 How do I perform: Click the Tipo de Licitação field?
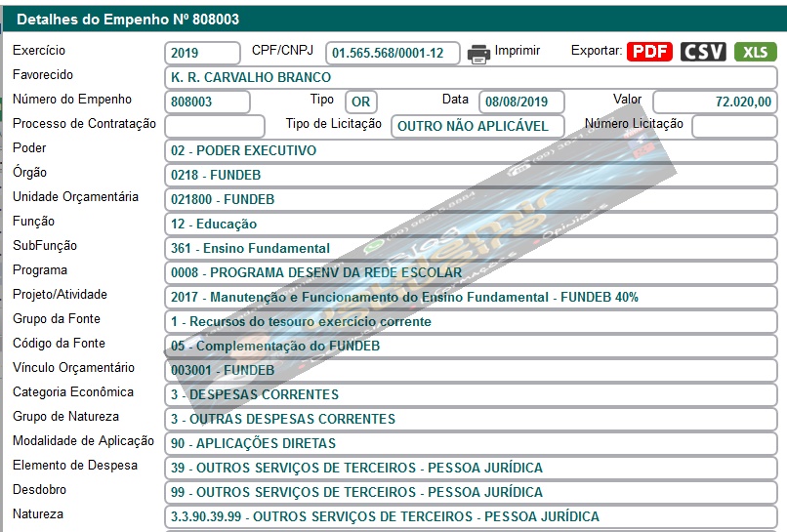click(x=477, y=126)
